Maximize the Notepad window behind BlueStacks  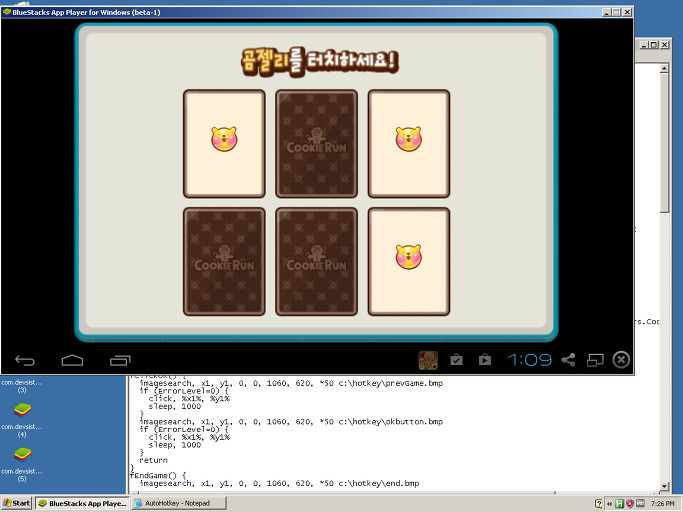[x=654, y=44]
